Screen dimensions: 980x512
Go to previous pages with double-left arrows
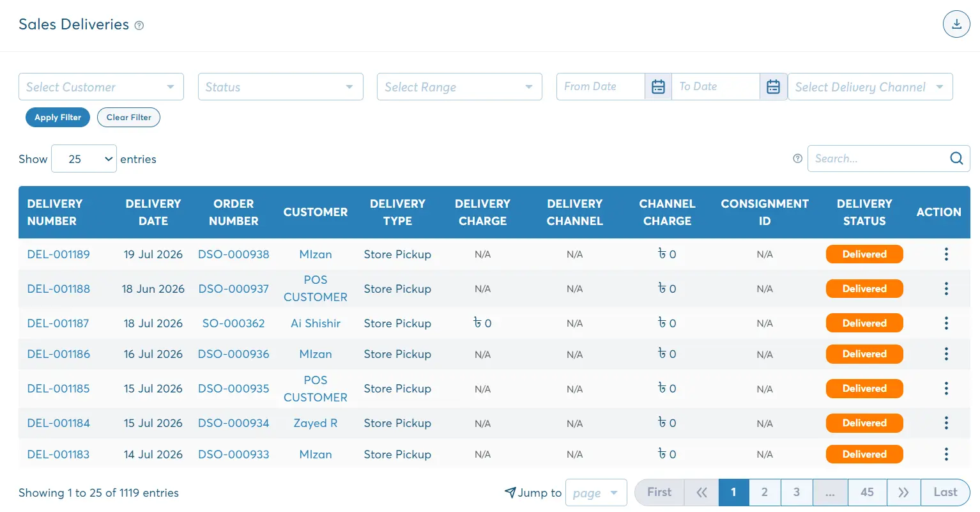(x=701, y=492)
